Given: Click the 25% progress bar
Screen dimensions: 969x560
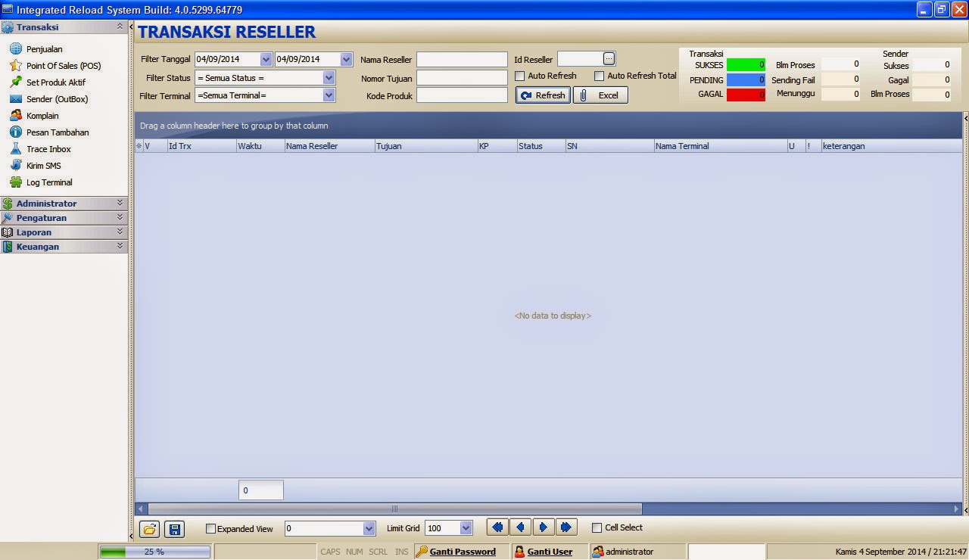Looking at the screenshot, I should click(154, 552).
